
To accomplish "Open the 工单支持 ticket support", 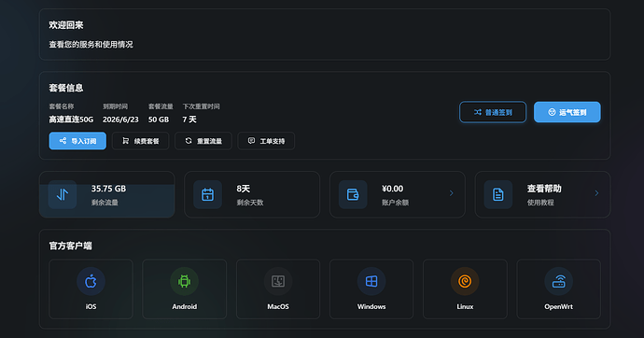I will 266,141.
